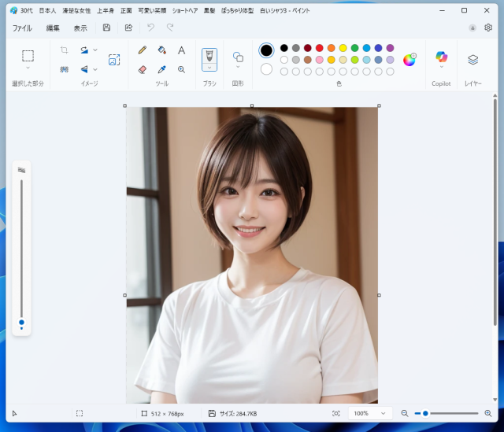Click the Crop image icon
Screen dimensions: 504x432
(65, 50)
